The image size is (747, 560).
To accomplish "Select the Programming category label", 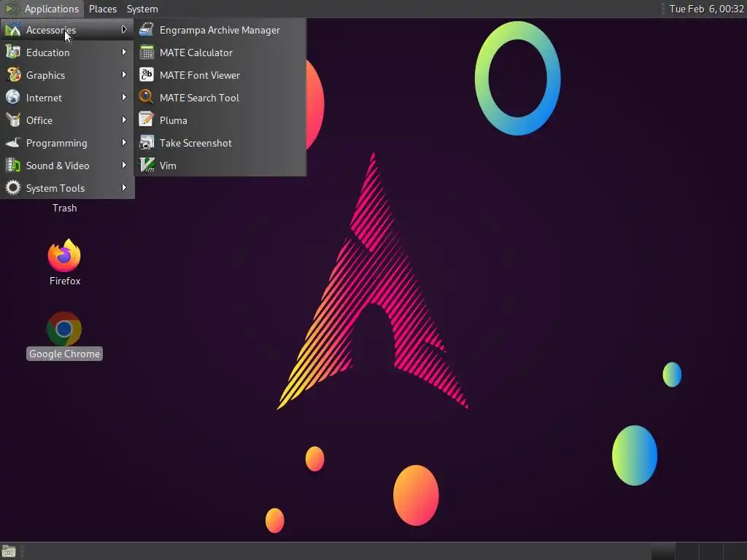I will [x=56, y=144].
